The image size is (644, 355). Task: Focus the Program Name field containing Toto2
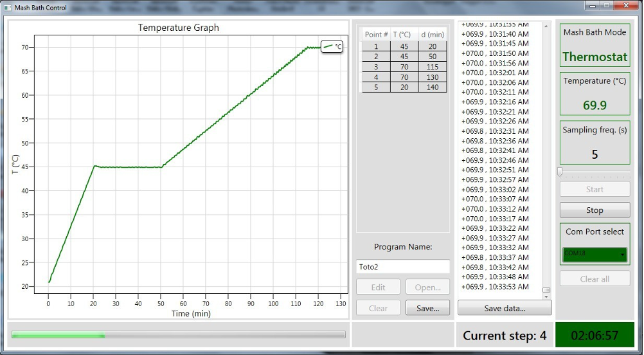click(x=403, y=266)
